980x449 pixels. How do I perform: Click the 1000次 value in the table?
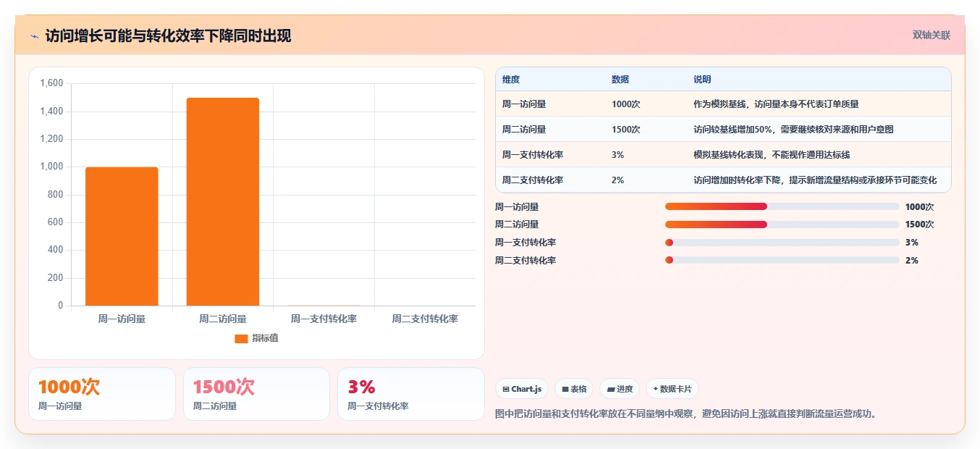click(626, 104)
